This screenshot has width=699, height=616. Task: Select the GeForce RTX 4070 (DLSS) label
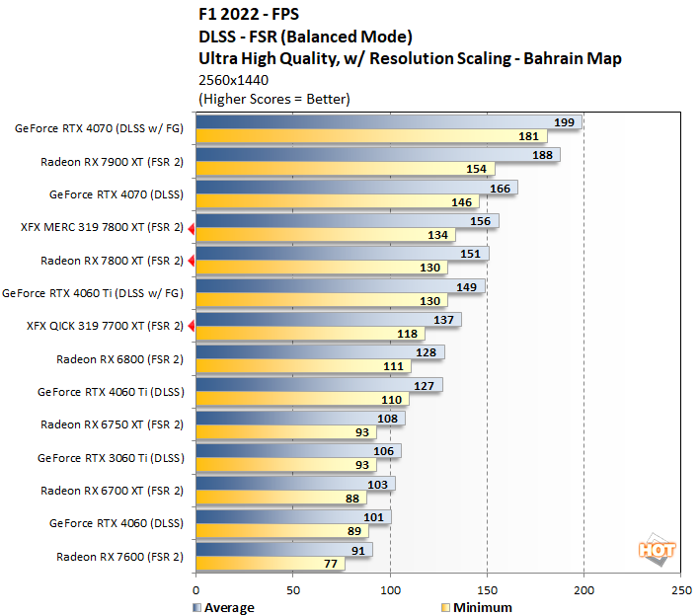pyautogui.click(x=116, y=194)
